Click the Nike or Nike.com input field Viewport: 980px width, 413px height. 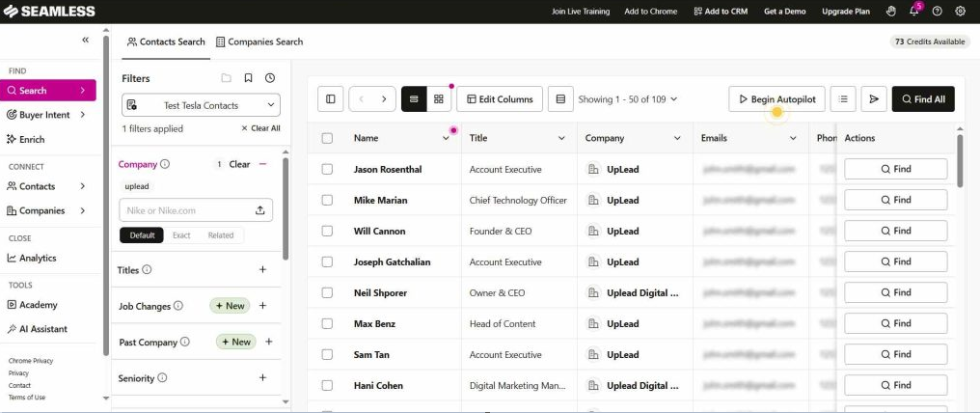[x=196, y=210]
